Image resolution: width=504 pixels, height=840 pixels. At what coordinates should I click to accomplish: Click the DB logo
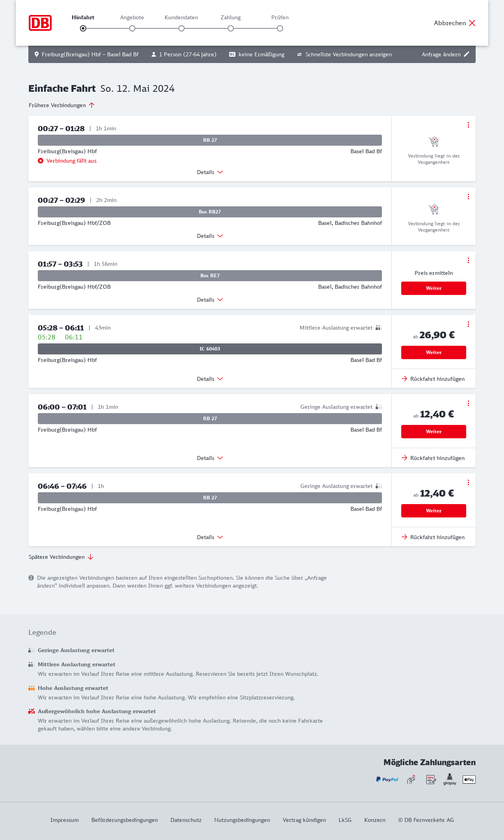[40, 23]
